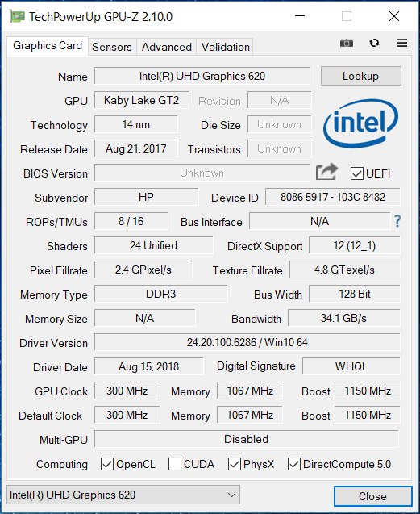The width and height of the screenshot is (420, 514).
Task: Click the screenshot camera icon
Action: pyautogui.click(x=347, y=43)
